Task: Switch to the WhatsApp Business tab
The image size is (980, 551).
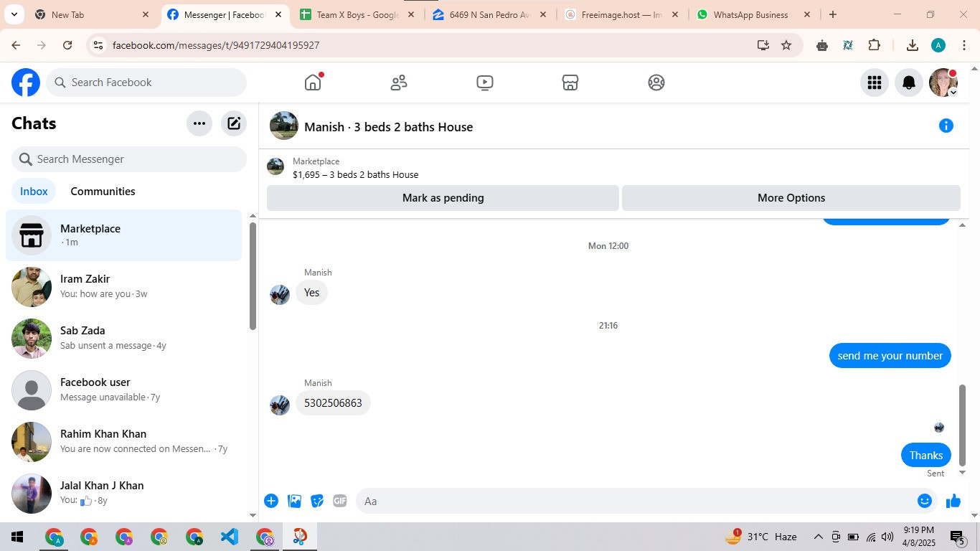Action: coord(754,14)
